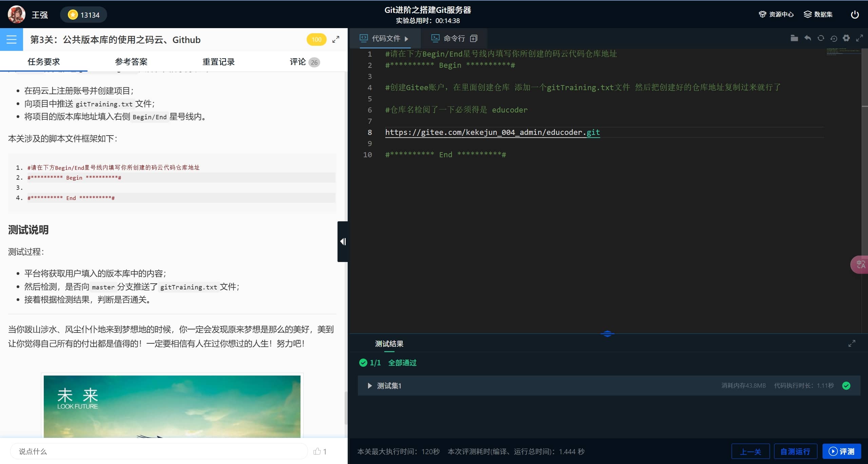Open the file folder icon in editor toolbar
The width and height of the screenshot is (868, 464).
(x=794, y=38)
